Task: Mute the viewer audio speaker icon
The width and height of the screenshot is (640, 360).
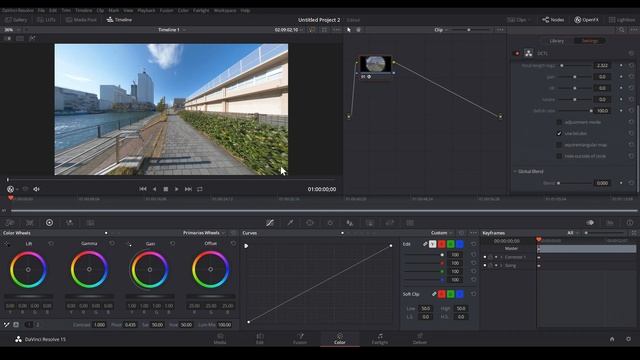Action: point(36,189)
